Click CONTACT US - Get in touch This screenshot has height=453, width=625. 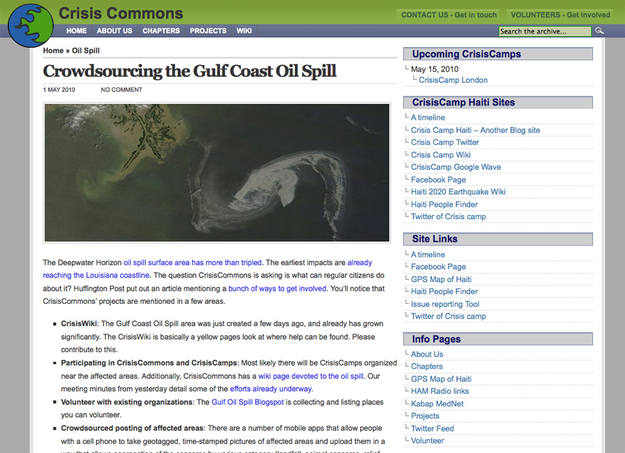point(449,15)
